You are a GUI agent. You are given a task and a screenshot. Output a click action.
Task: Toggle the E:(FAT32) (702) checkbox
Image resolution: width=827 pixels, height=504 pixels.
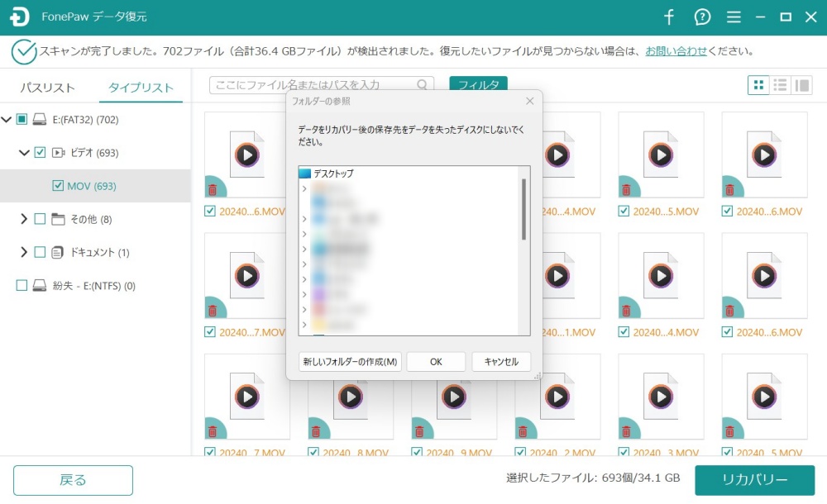[22, 119]
